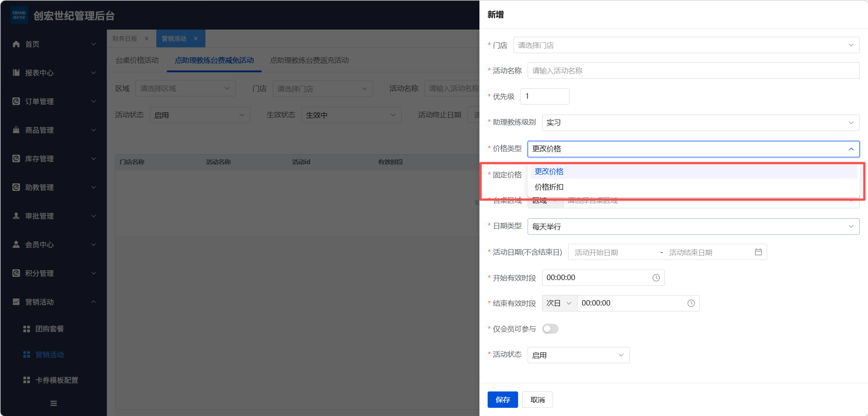Click the 活动名称 input in form
The image size is (868, 416).
point(693,70)
